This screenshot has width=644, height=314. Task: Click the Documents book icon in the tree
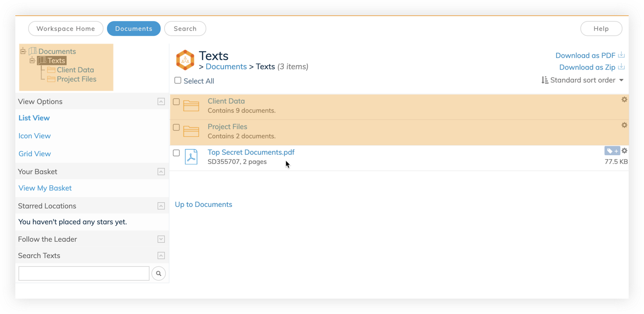(x=33, y=51)
